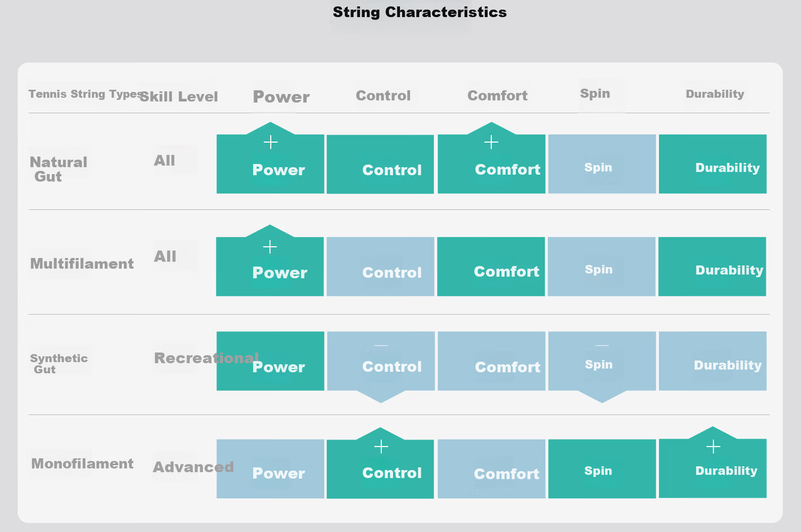Click the Multifilament Durability tile
This screenshot has width=801, height=532.
[712, 267]
